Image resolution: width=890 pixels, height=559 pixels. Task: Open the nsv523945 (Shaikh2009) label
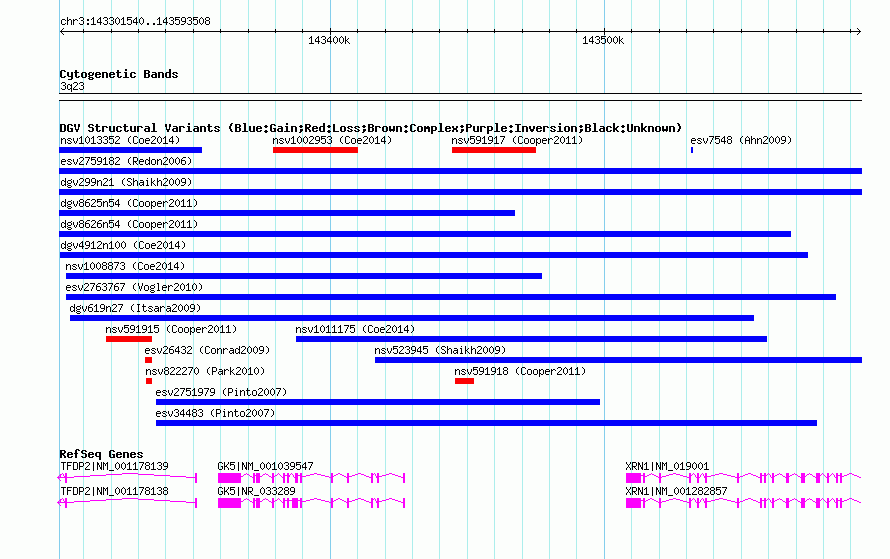(440, 350)
